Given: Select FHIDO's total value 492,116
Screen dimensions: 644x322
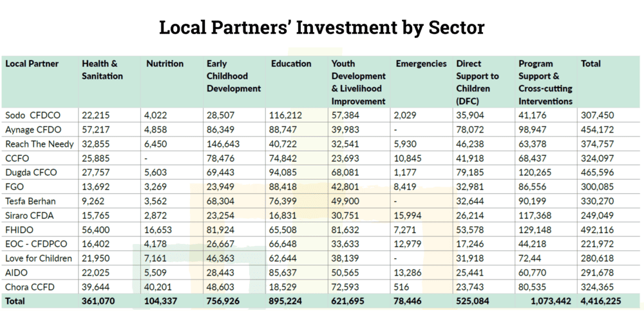Looking at the screenshot, I should tap(598, 229).
